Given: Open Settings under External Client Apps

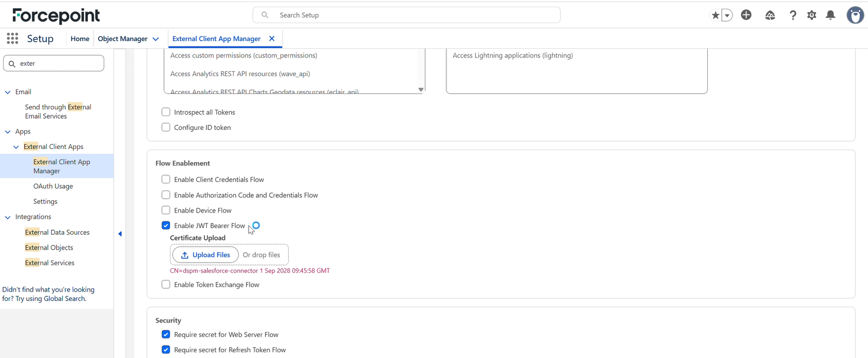Looking at the screenshot, I should (x=45, y=201).
